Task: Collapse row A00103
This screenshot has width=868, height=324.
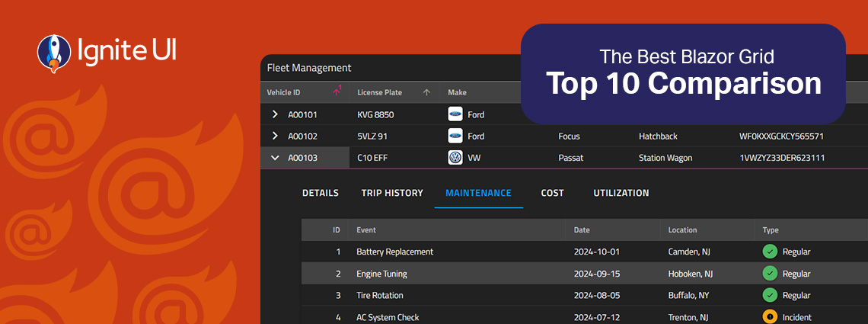Action: click(275, 158)
